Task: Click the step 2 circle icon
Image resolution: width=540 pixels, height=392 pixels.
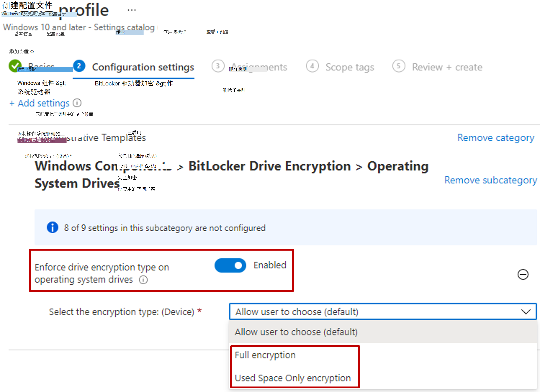Action: (79, 66)
